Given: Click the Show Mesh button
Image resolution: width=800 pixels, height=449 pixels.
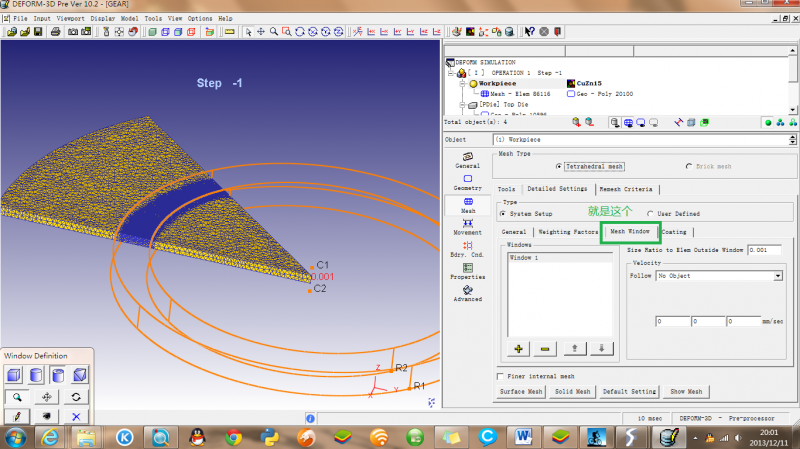Looking at the screenshot, I should (x=686, y=392).
